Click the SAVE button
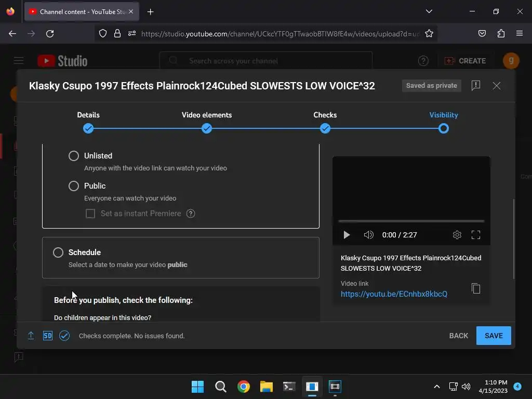This screenshot has width=532, height=399. coord(494,336)
